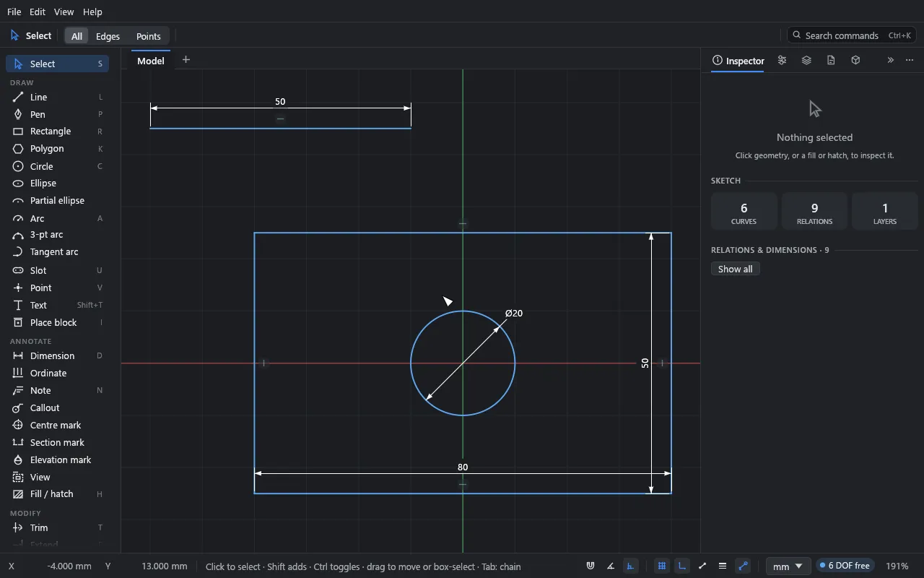
Task: Open the sliders properties panel tab
Action: pos(782,61)
